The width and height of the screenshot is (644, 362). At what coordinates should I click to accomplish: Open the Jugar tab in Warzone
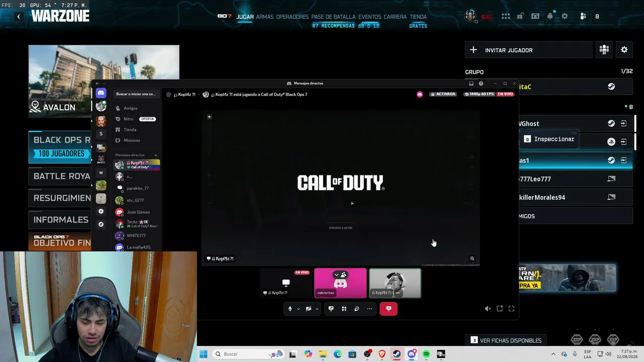pos(245,17)
